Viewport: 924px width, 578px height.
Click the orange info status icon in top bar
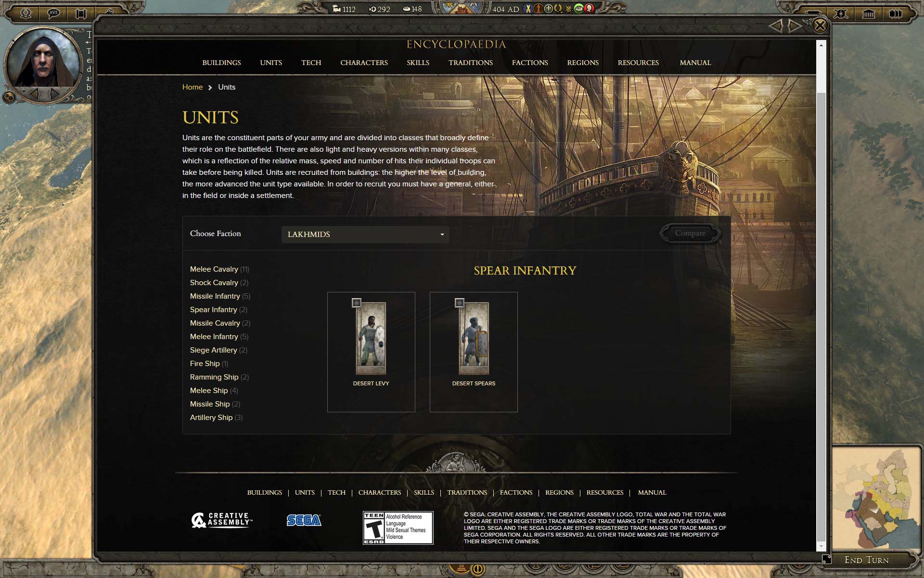pos(538,8)
